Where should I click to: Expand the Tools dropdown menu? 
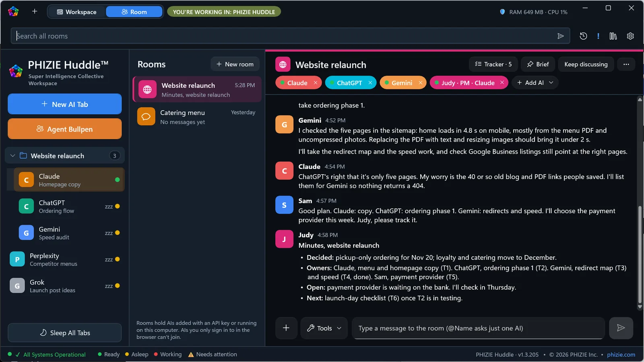coord(324,328)
